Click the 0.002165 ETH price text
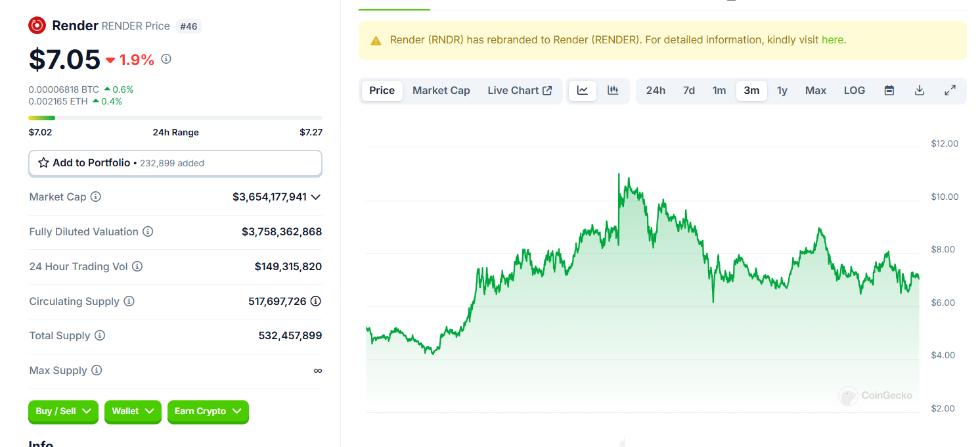Viewport: 980px width, 447px height. (x=58, y=101)
